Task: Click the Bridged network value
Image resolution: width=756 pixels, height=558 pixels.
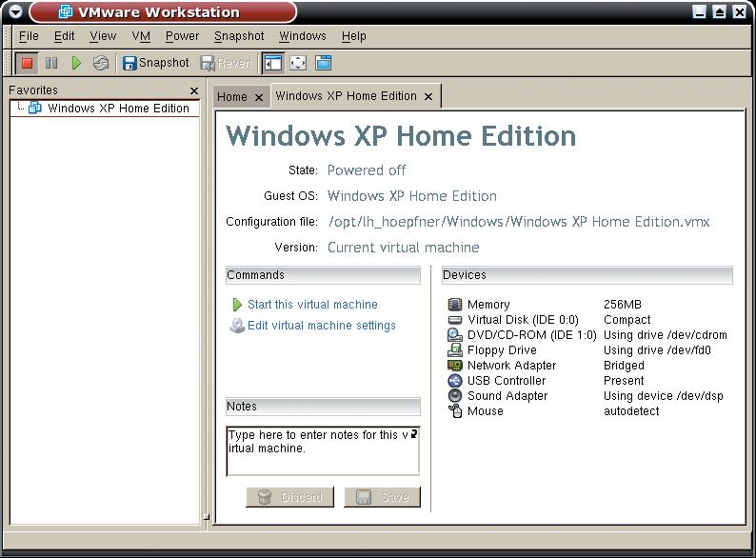Action: coord(624,366)
